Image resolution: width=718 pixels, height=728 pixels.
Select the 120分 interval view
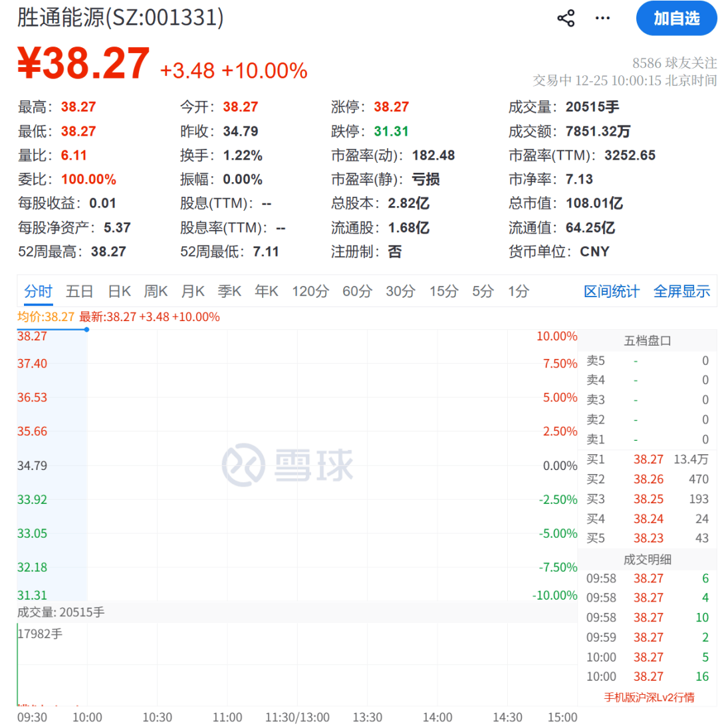coord(310,291)
